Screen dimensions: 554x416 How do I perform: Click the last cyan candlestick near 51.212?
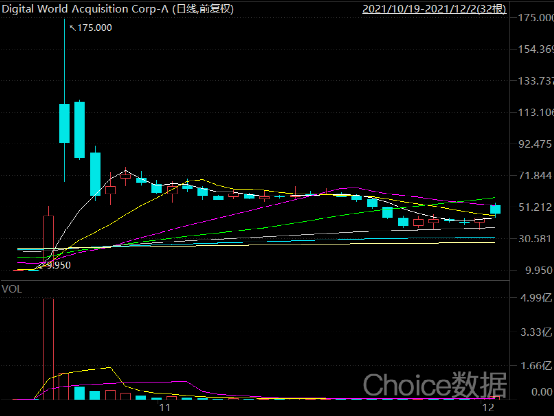(x=495, y=209)
